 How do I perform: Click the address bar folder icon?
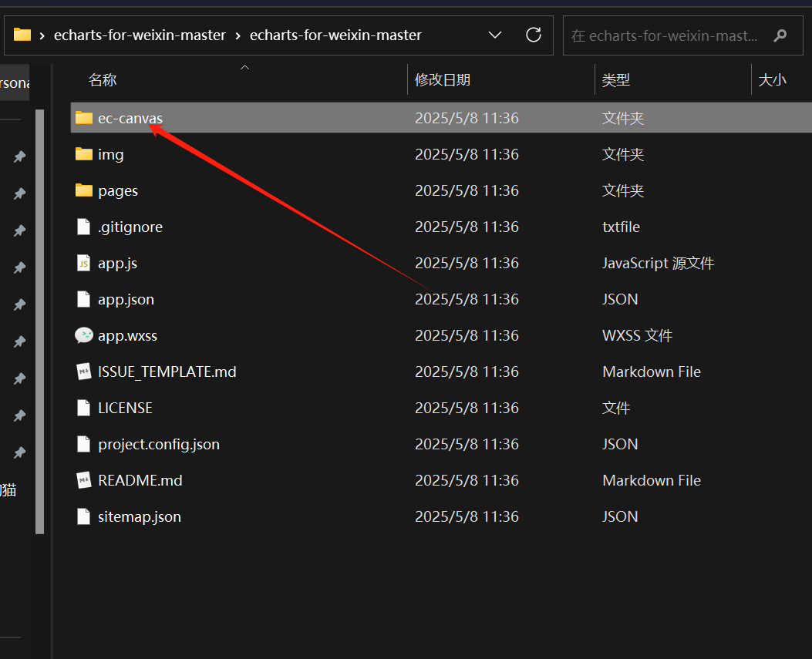point(22,35)
